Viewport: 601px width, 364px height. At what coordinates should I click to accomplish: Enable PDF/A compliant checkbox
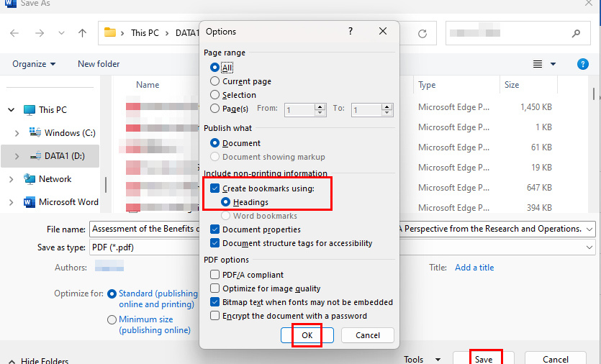click(214, 274)
